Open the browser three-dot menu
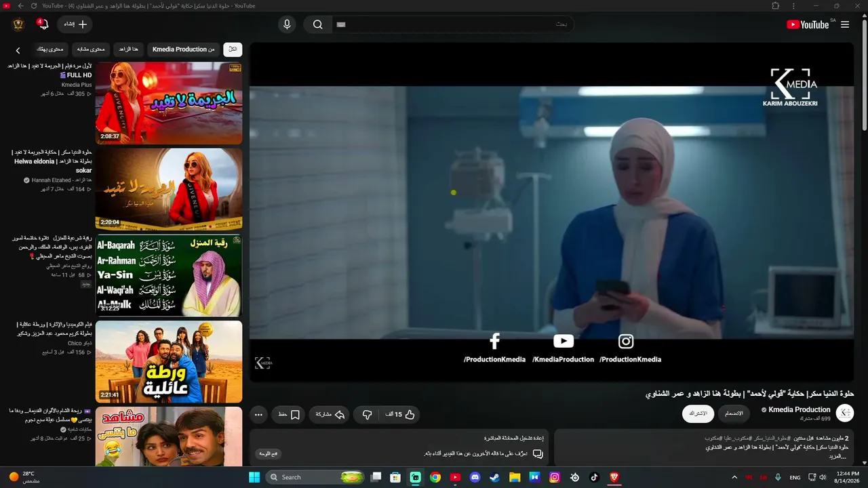The image size is (868, 488). 793,6
